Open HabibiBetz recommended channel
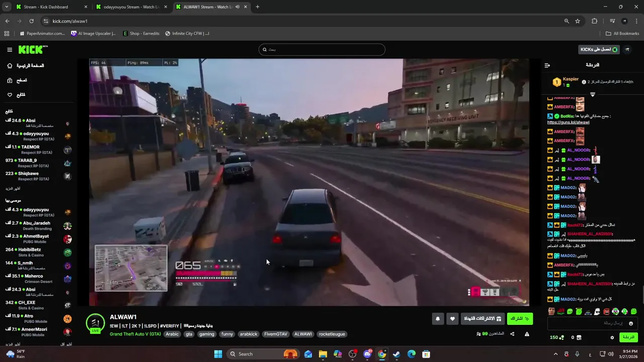The image size is (644, 362). (38, 252)
